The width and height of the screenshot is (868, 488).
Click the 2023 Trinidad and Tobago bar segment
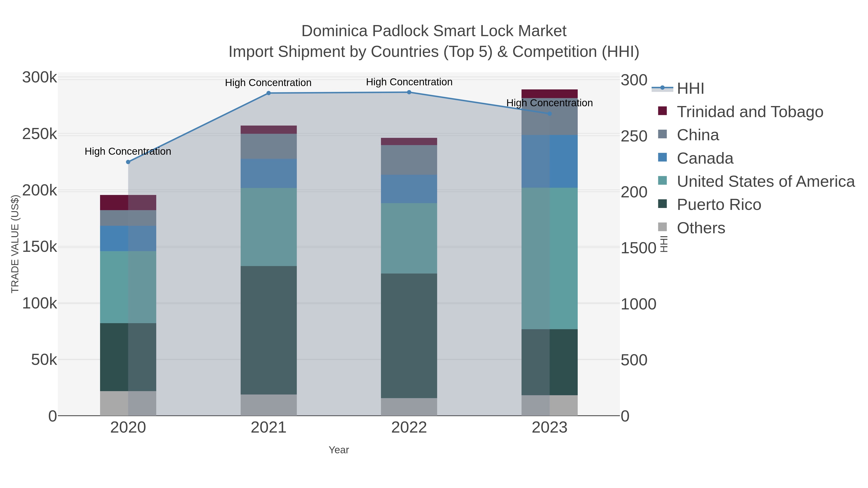[x=549, y=94]
